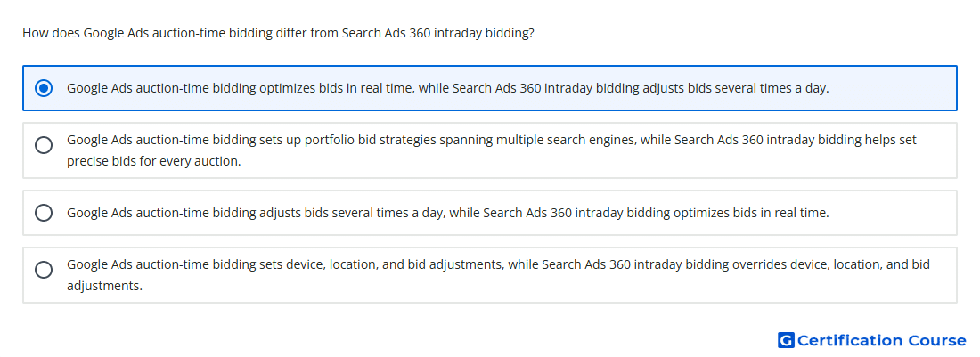Click 'Search Ads 360 intraday bidding?' in the question
Screen dimensions: 980x357
(x=438, y=33)
